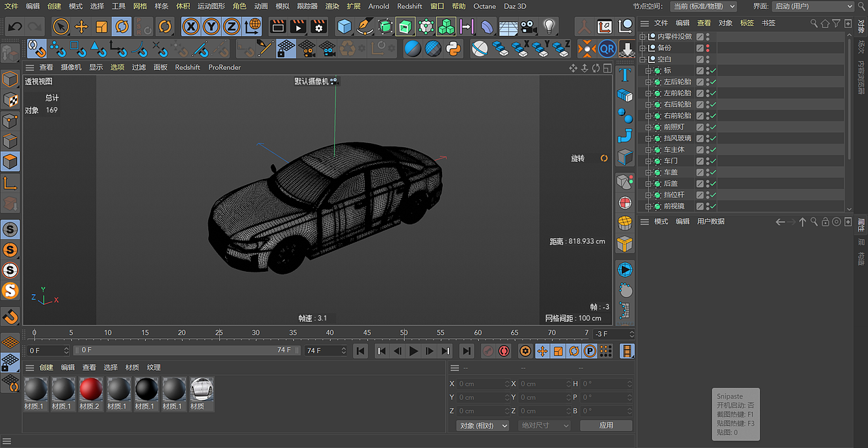This screenshot has width=868, height=448.
Task: Lock the Y axis with its toolbar icon
Action: click(212, 26)
